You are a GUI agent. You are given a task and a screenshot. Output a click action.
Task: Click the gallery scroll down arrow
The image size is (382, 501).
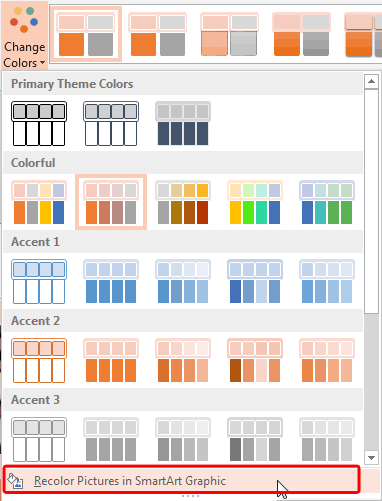(x=371, y=458)
